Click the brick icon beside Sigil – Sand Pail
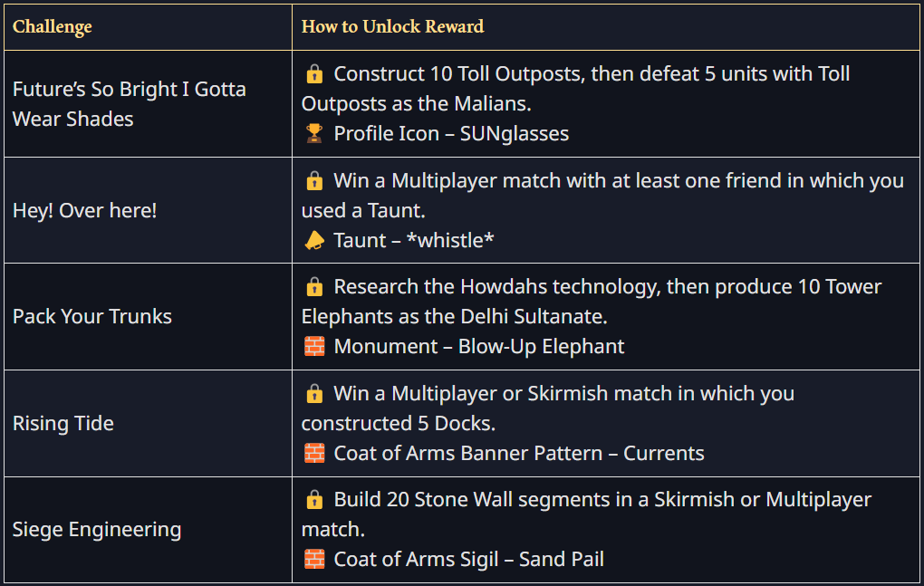 (x=314, y=560)
